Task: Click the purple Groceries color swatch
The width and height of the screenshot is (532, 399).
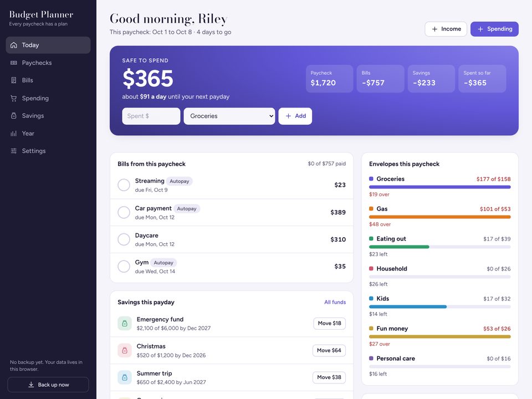Action: point(371,179)
